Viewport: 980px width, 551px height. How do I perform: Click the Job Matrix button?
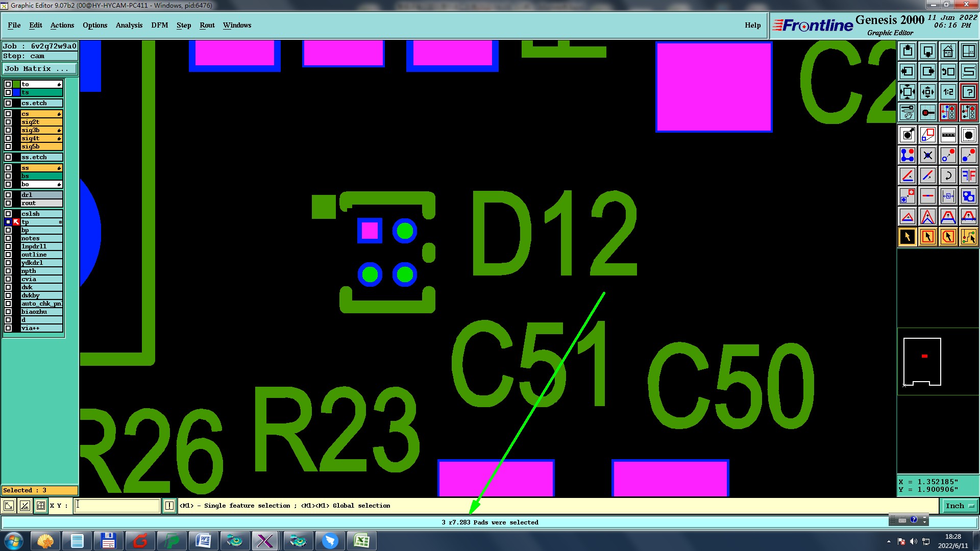pyautogui.click(x=40, y=68)
